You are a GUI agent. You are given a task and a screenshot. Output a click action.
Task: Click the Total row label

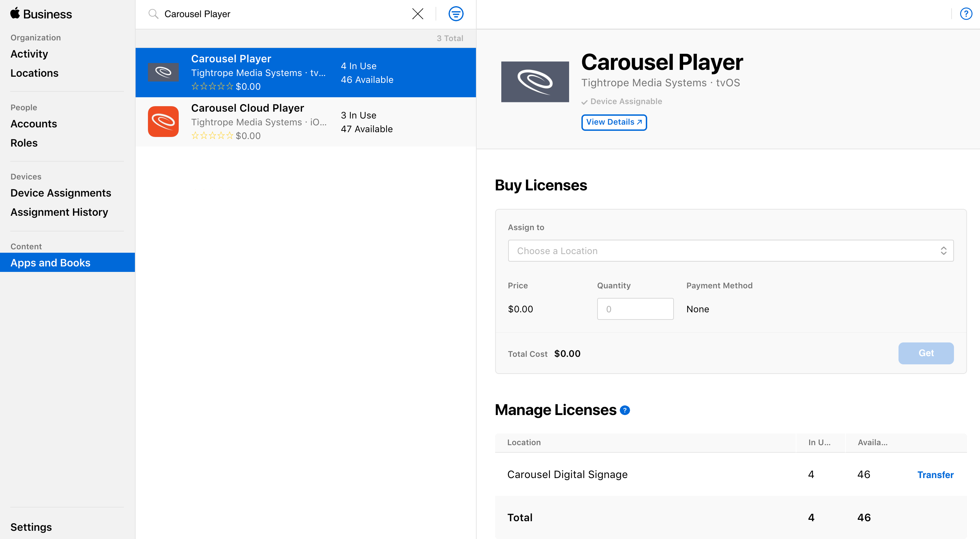(520, 517)
